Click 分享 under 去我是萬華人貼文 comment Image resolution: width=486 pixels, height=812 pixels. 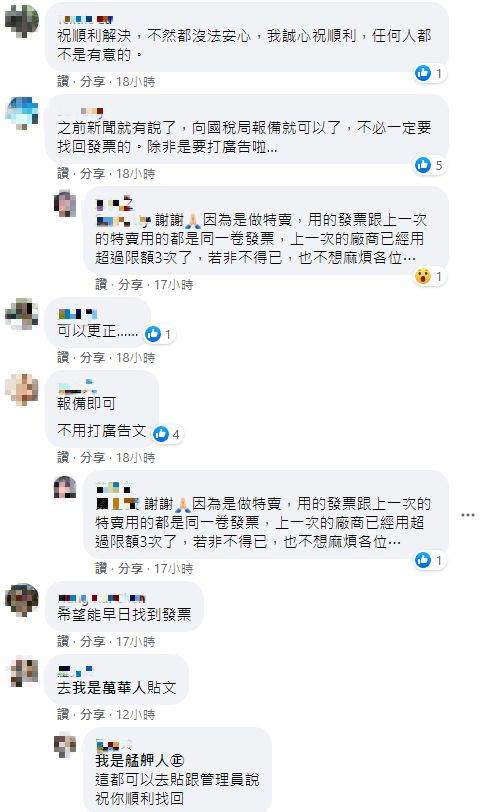(x=93, y=715)
